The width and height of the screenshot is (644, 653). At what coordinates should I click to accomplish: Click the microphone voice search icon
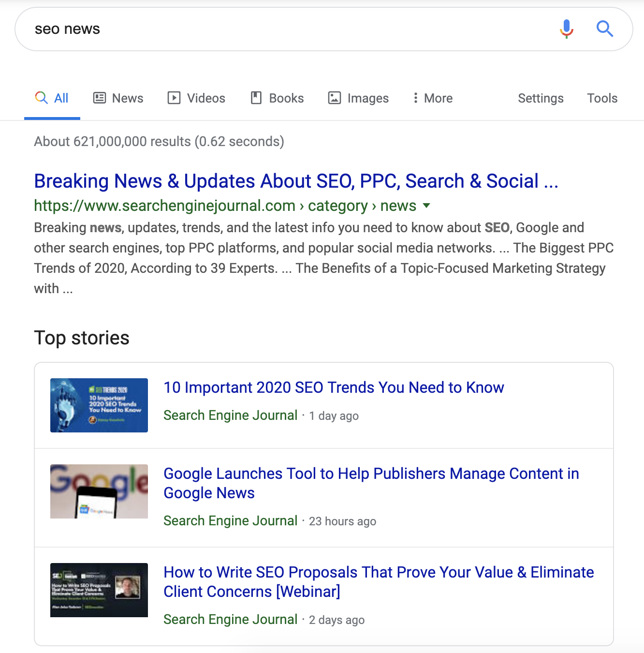[566, 29]
